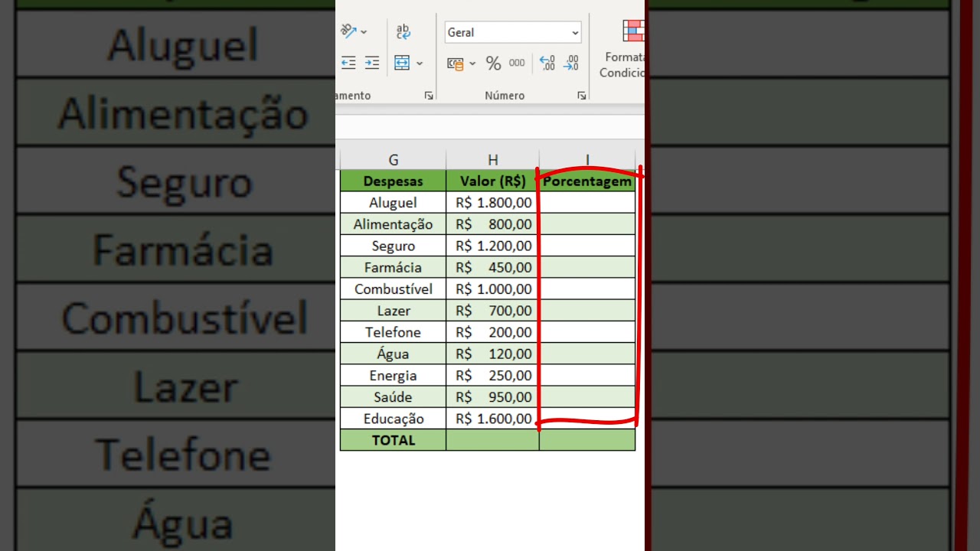Select the Água cell in the table
The width and height of the screenshot is (980, 551).
[x=393, y=354]
